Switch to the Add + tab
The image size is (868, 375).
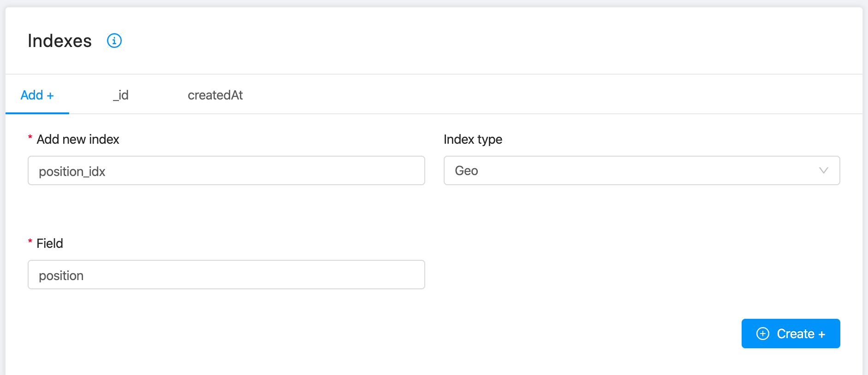(x=37, y=95)
